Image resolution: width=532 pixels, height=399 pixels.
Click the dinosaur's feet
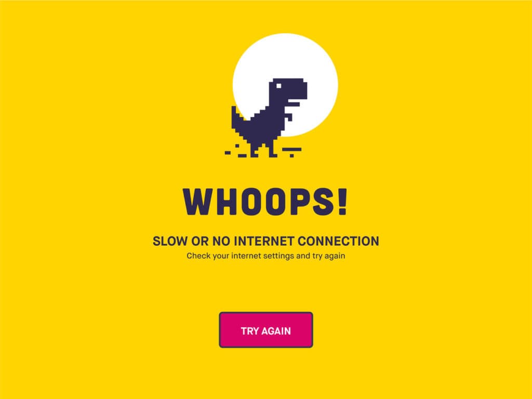click(264, 153)
